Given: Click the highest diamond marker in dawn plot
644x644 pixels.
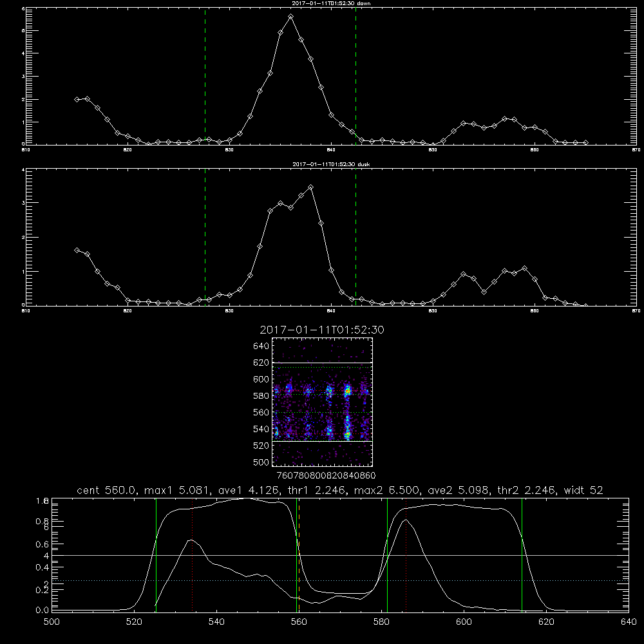Looking at the screenshot, I should click(x=291, y=17).
